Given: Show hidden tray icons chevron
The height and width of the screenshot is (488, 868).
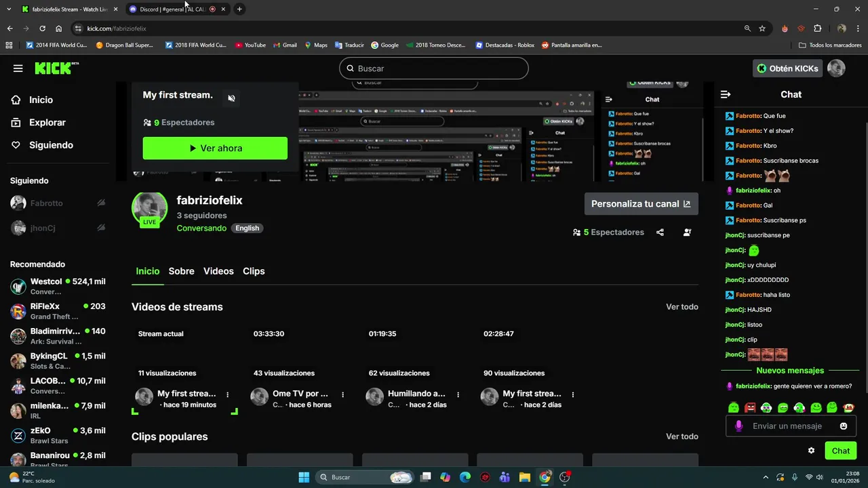Looking at the screenshot, I should tap(766, 477).
